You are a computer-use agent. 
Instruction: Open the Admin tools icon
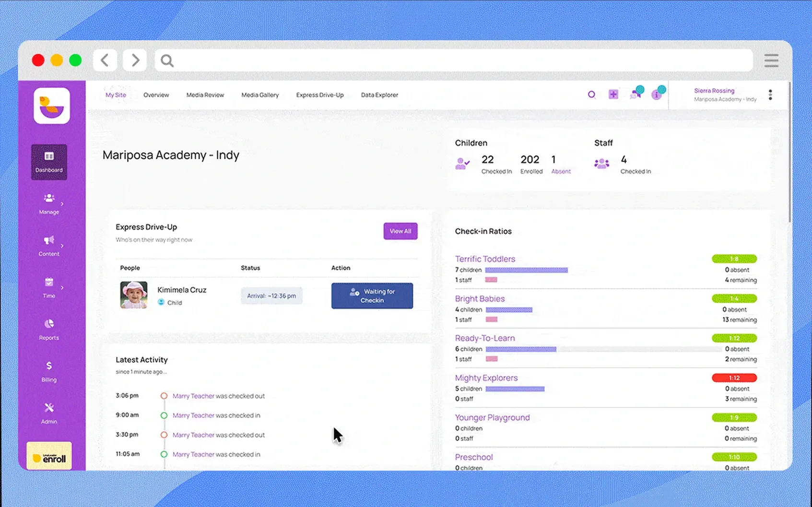point(49,408)
